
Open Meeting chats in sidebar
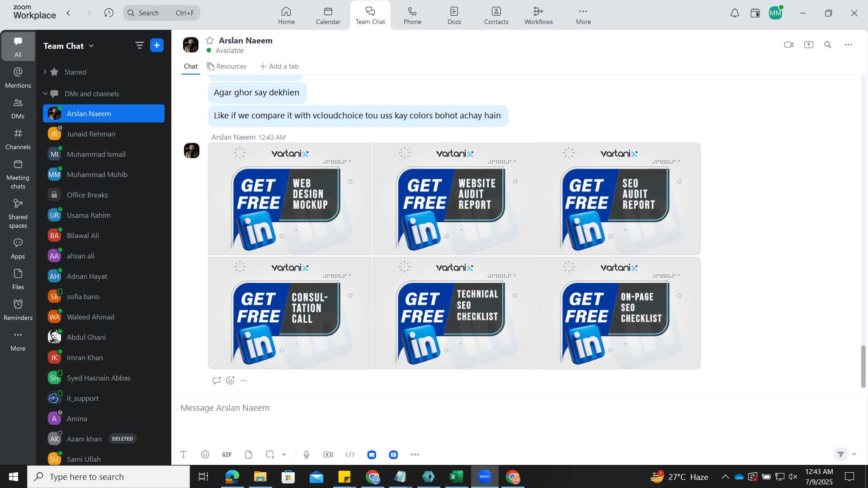coord(18,174)
